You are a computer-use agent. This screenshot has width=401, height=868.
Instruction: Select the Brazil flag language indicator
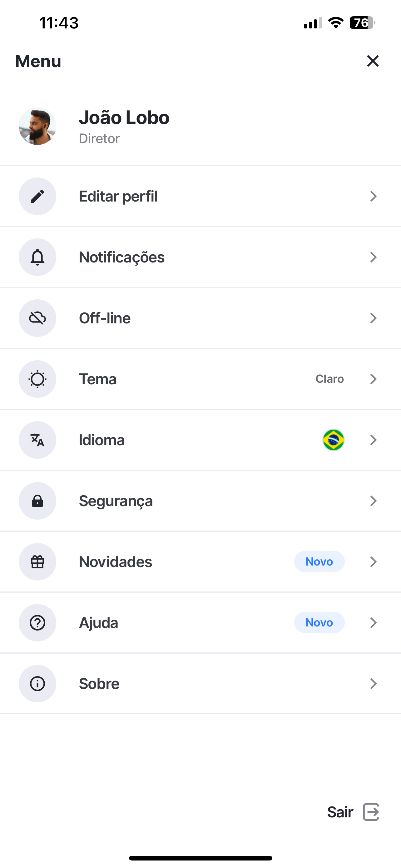[x=333, y=440]
